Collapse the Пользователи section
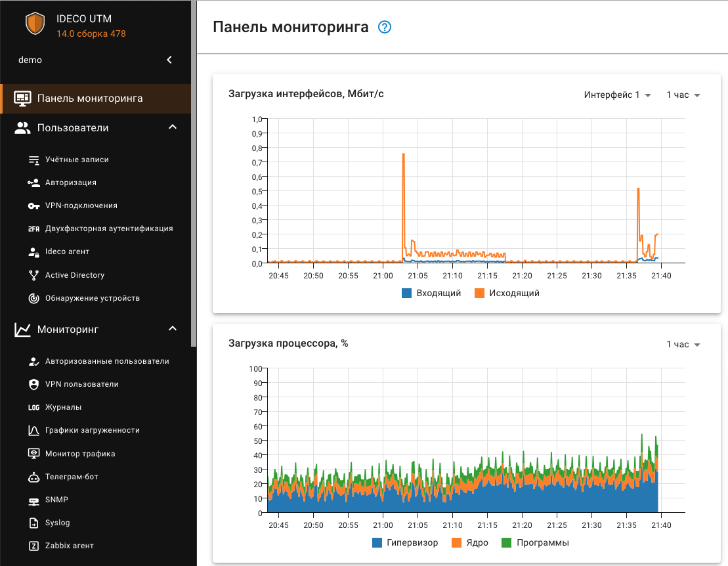The height and width of the screenshot is (566, 728). coord(173,127)
